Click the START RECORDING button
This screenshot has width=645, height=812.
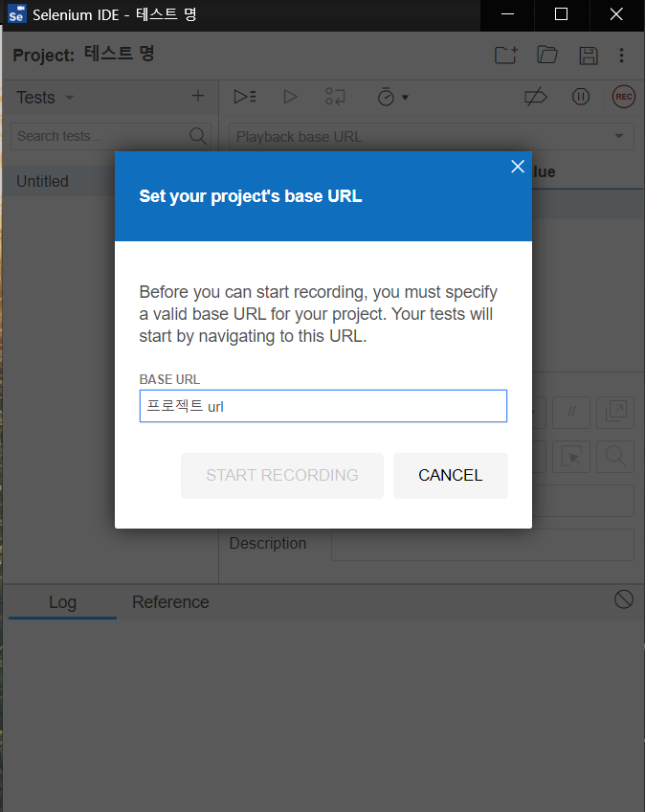tap(282, 476)
